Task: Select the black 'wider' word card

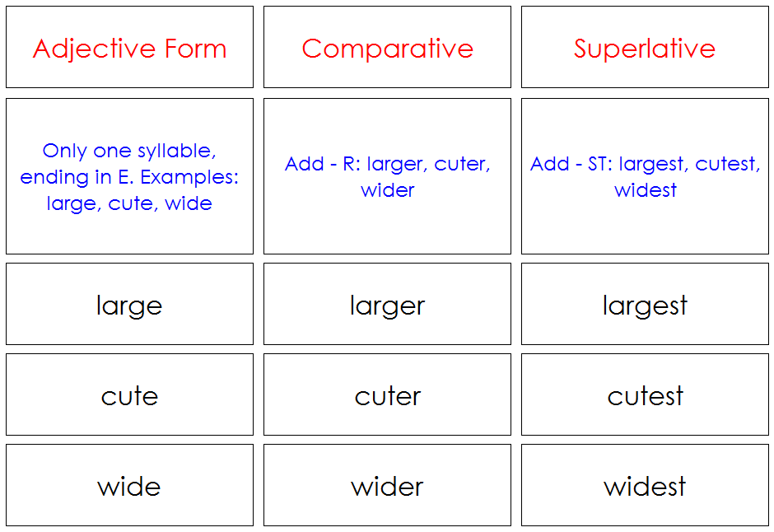Action: (387, 486)
